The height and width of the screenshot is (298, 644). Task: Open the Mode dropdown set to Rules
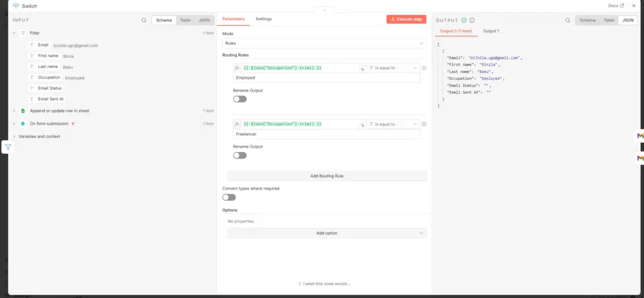(324, 43)
